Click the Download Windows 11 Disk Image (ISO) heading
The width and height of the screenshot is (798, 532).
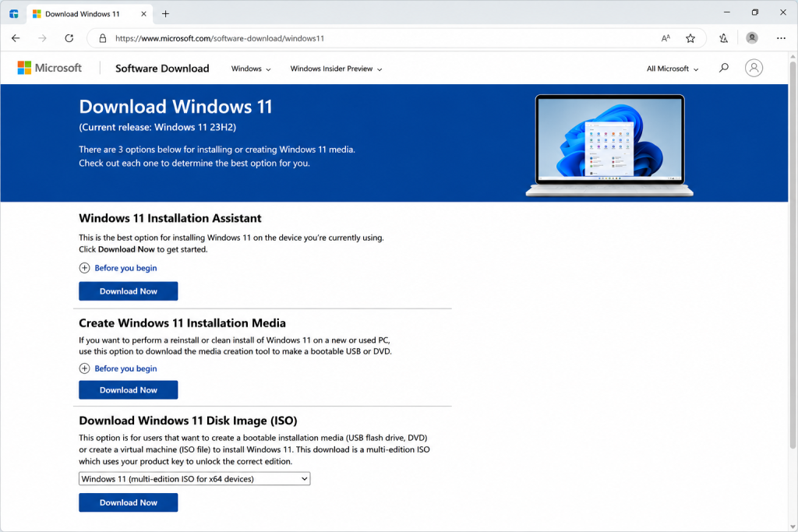[188, 421]
